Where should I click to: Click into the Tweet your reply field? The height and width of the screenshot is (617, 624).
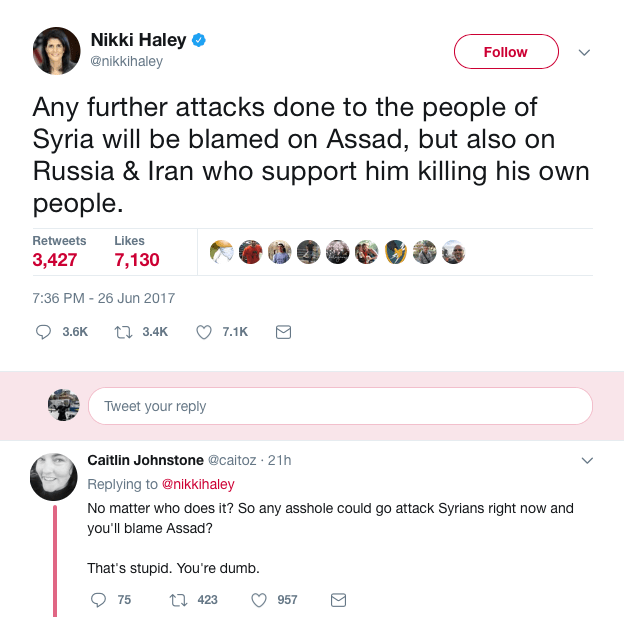tap(340, 406)
